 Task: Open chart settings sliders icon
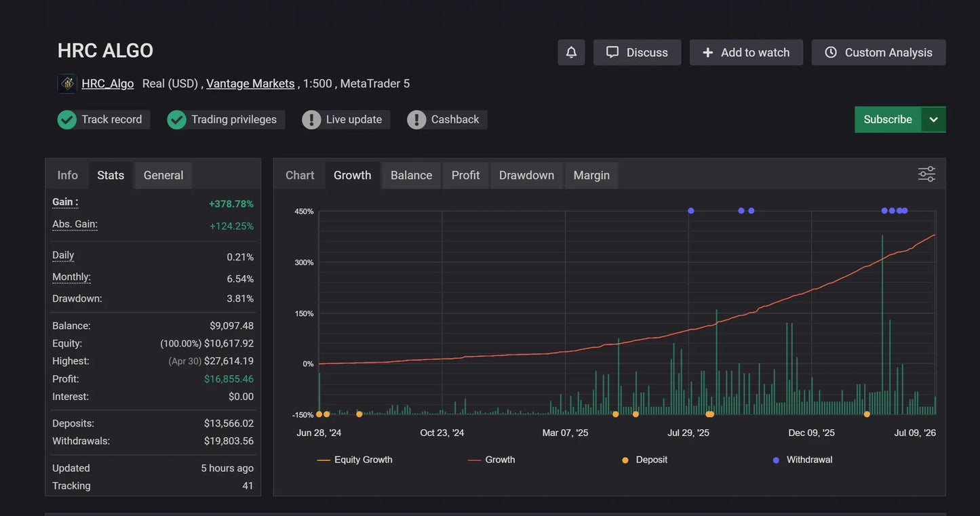point(926,174)
